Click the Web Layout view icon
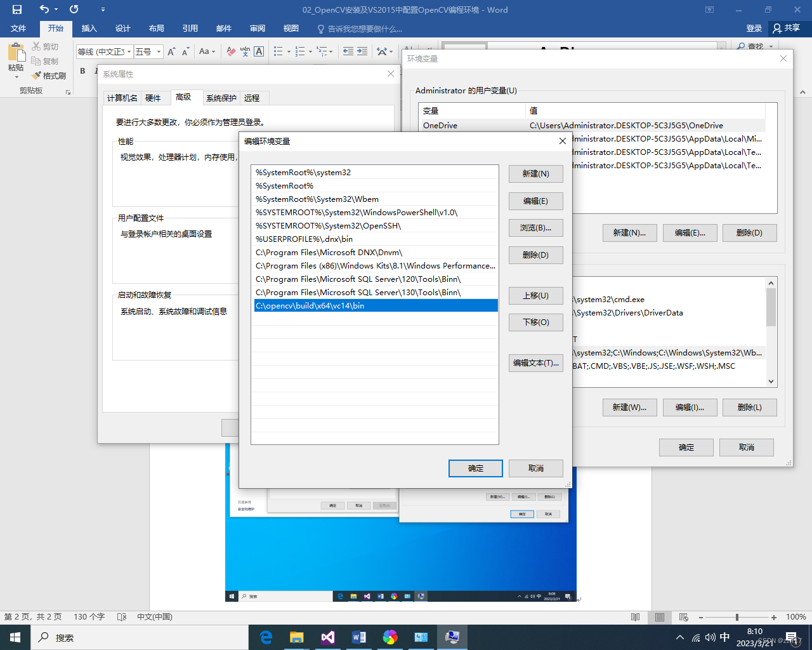Screen dimensions: 812x650 coord(683,616)
